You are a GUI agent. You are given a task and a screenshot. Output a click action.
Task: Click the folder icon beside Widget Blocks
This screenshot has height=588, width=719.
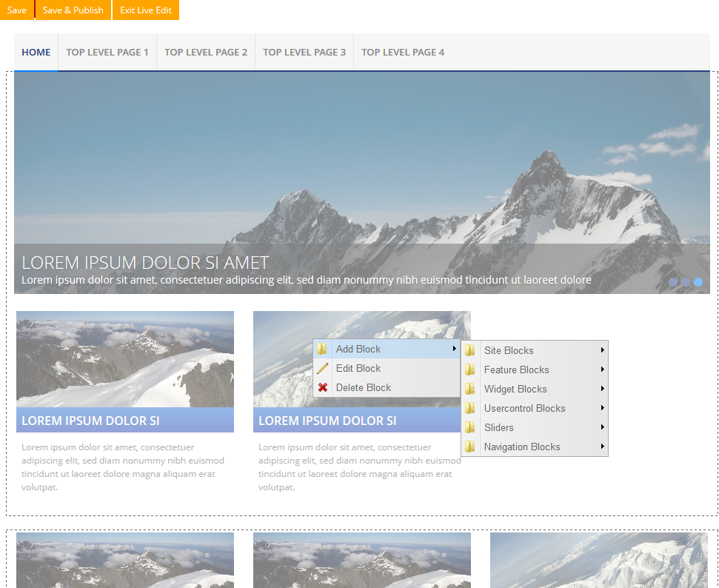(470, 389)
